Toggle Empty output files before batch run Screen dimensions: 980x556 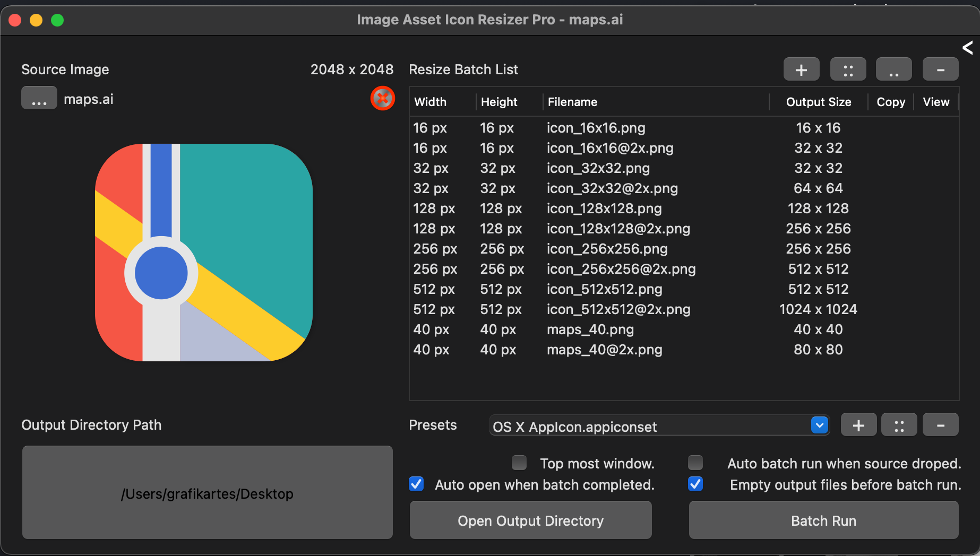(695, 484)
